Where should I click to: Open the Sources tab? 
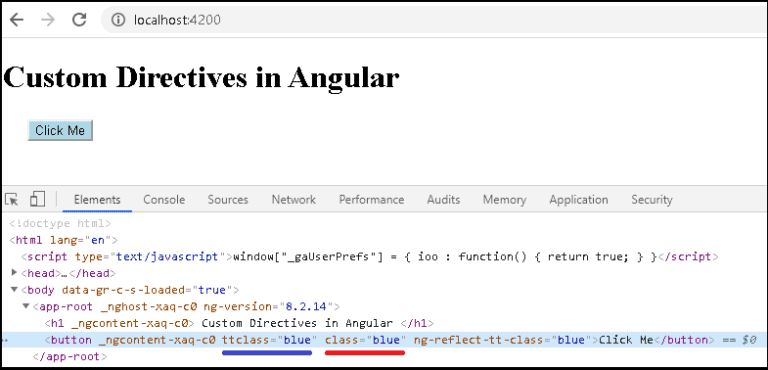228,200
